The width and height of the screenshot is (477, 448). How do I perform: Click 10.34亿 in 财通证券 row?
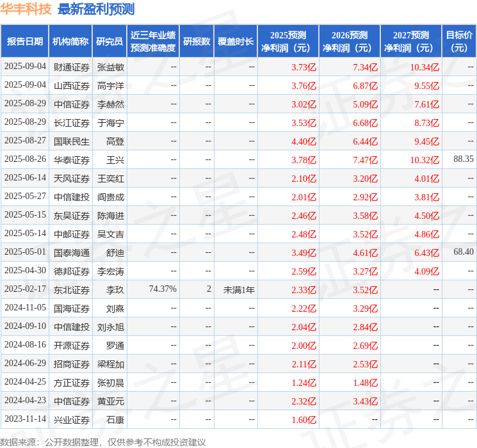point(424,67)
